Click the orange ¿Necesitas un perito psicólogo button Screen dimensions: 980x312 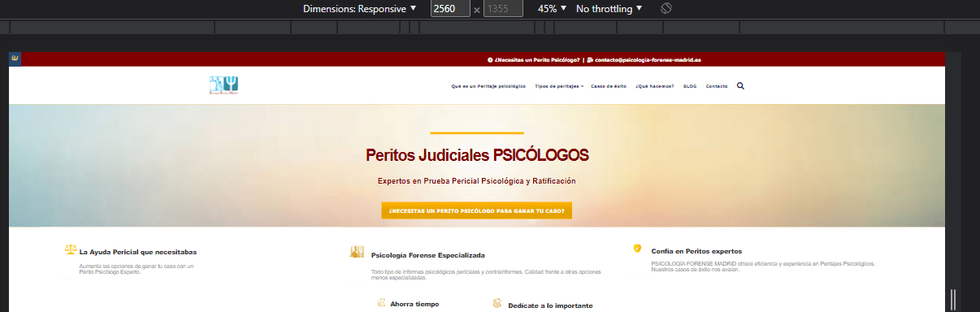[x=477, y=210]
